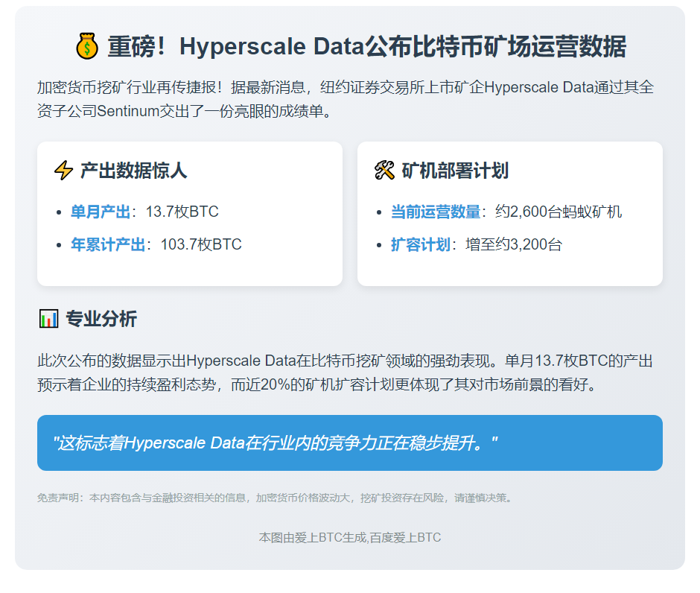Viewport: 700px width, 593px height.
Task: Click the 矿机部署计划 card heading
Action: click(455, 171)
